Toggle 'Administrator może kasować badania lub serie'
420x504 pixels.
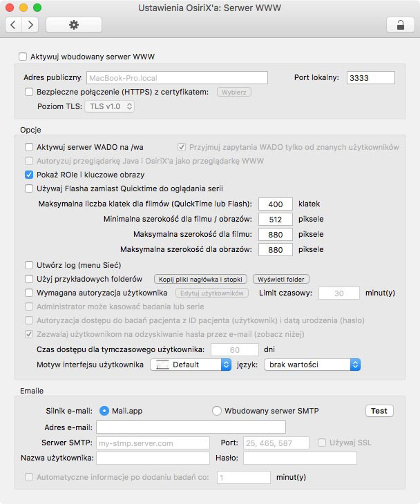click(29, 307)
